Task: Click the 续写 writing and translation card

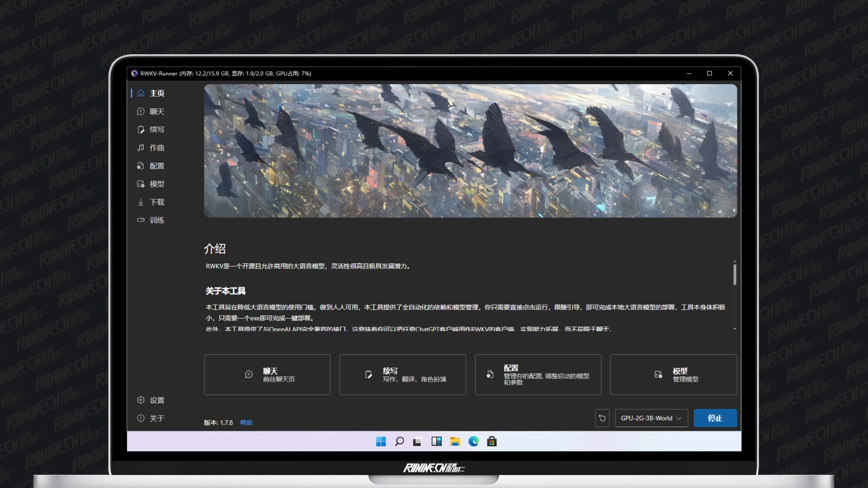Action: [x=402, y=375]
